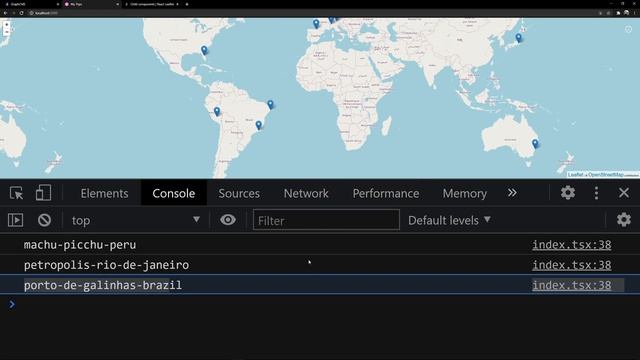Reload the page with the refresh icon
Image resolution: width=640 pixels, height=360 pixels.
(x=21, y=13)
